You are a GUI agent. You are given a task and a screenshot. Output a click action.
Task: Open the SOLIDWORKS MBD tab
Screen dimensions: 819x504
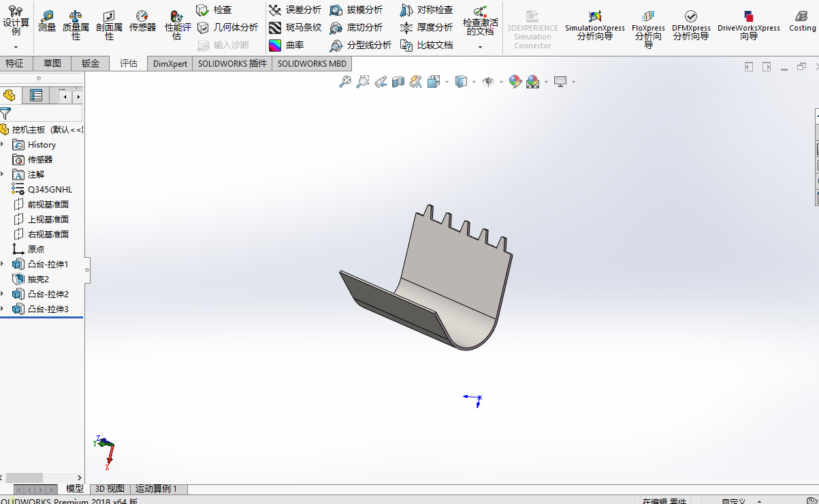tap(312, 63)
